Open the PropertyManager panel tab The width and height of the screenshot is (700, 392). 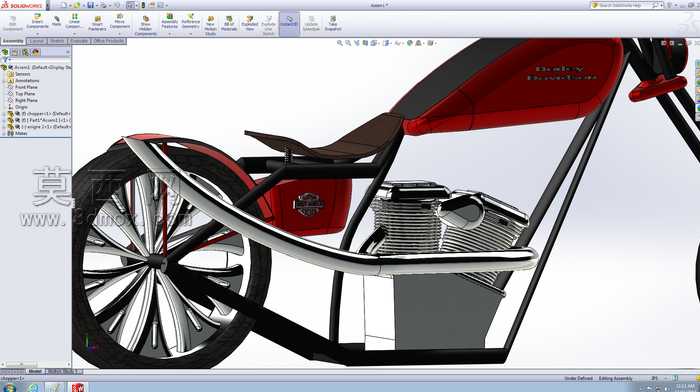coord(16,52)
